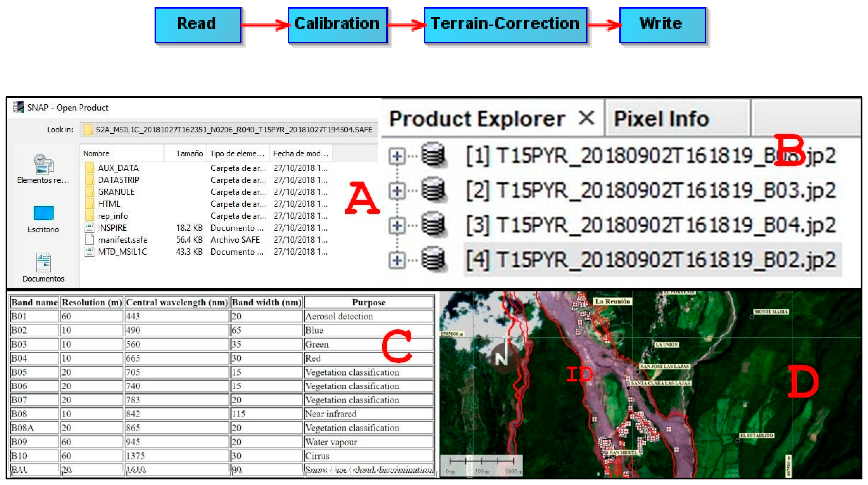Sort by Fecha de modificación column header
The height and width of the screenshot is (485, 868).
coord(301,153)
